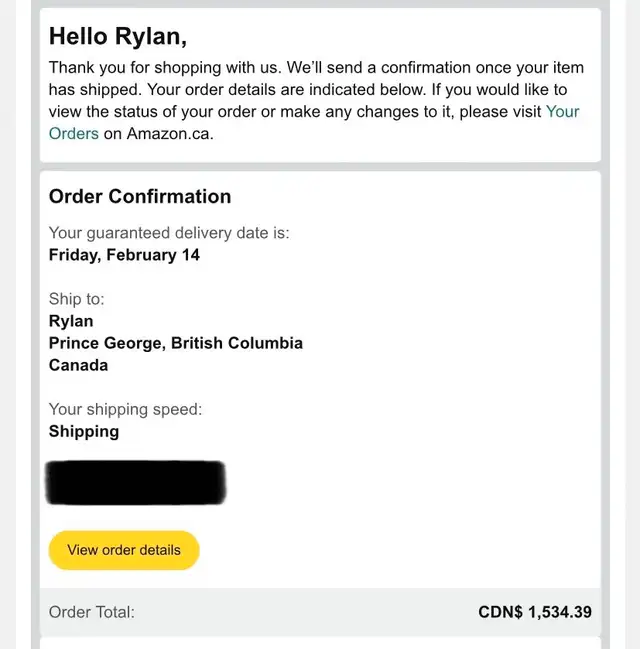Viewport: 640px width, 649px height.
Task: Click the Amazon.ca text in message
Action: [x=170, y=134]
